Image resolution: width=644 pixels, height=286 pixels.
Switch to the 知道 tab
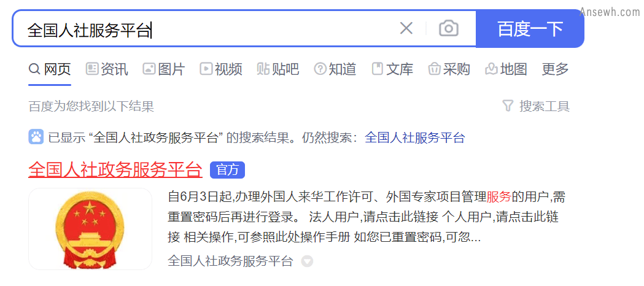point(335,69)
